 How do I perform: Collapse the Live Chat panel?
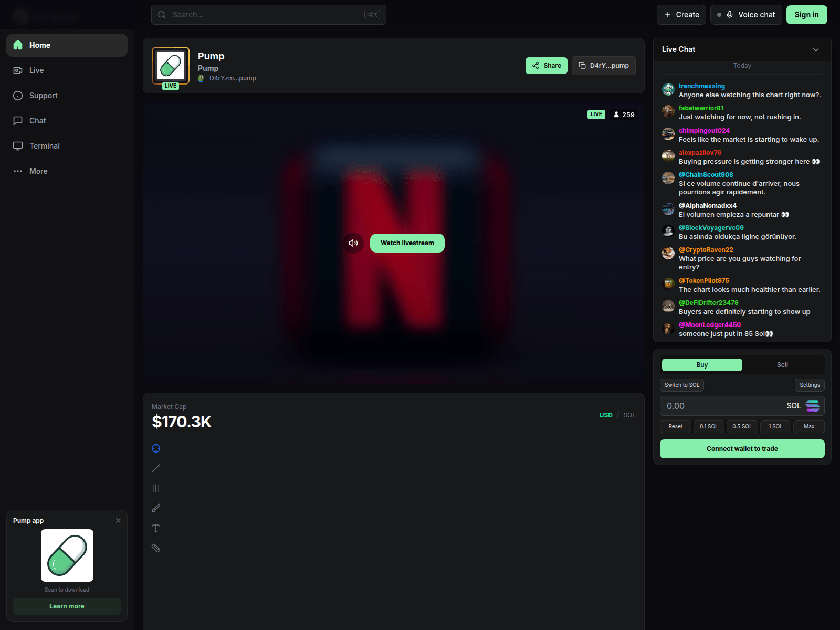[816, 49]
